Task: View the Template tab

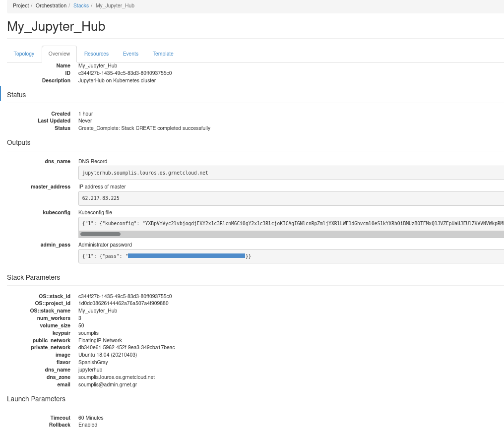Action: point(163,54)
